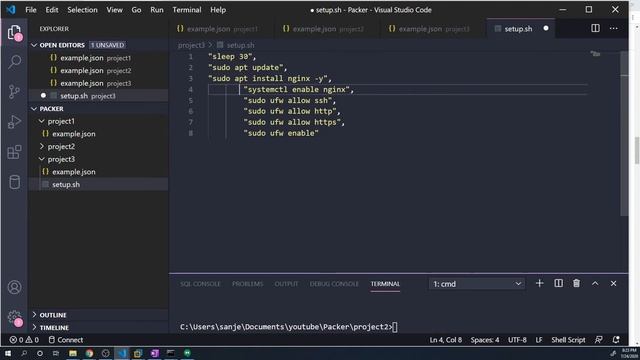Screen dimensions: 640x360
Task: Open the editor More Actions menu
Action: (x=613, y=28)
